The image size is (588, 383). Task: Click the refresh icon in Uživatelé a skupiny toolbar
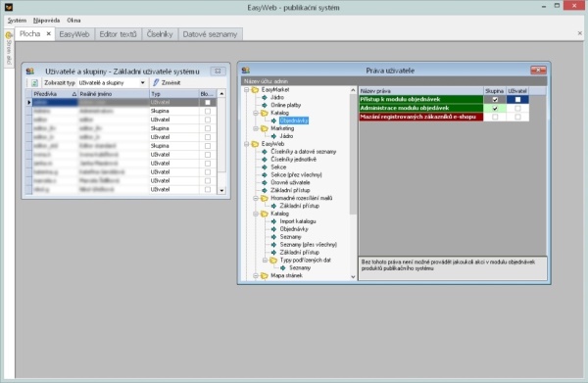click(34, 83)
